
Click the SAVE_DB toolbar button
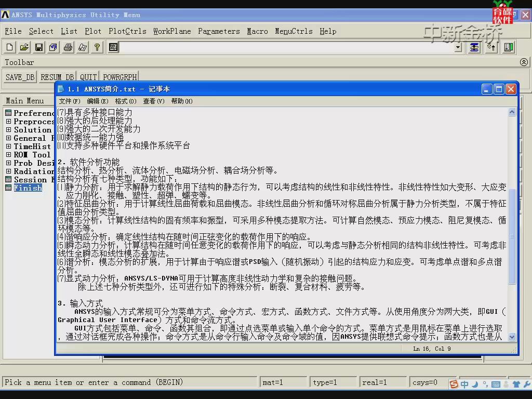click(20, 77)
